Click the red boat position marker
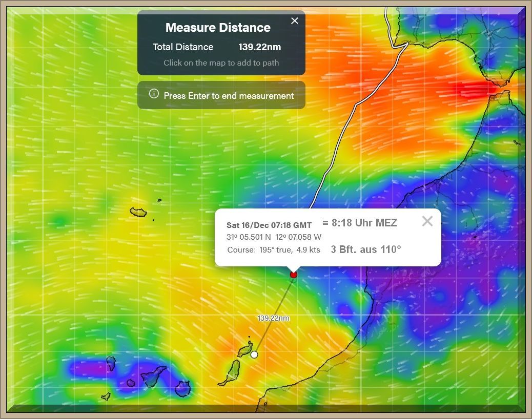Viewport: 532px width, 419px height. 293,275
